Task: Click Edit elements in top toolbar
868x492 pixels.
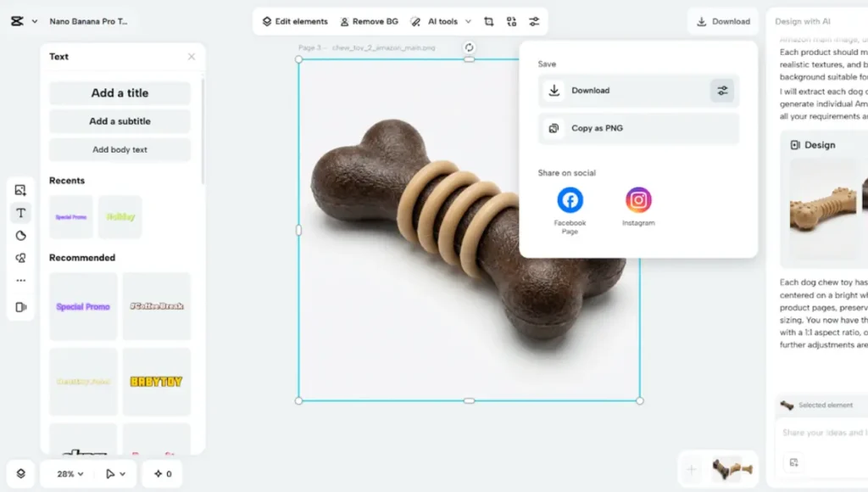Action: click(x=294, y=21)
